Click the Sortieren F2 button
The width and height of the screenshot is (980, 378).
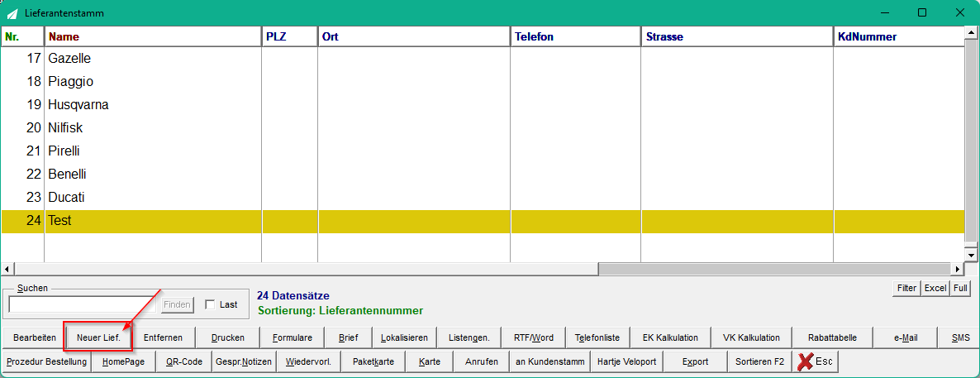coord(759,361)
